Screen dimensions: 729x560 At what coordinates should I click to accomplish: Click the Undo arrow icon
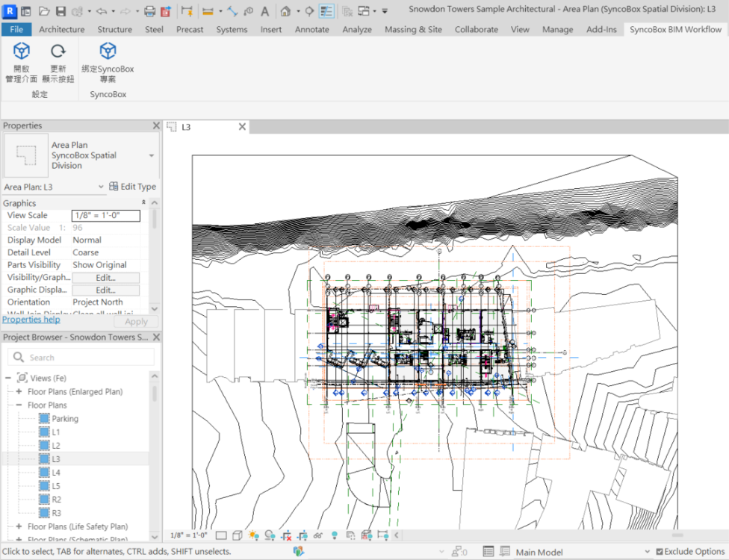pyautogui.click(x=101, y=10)
